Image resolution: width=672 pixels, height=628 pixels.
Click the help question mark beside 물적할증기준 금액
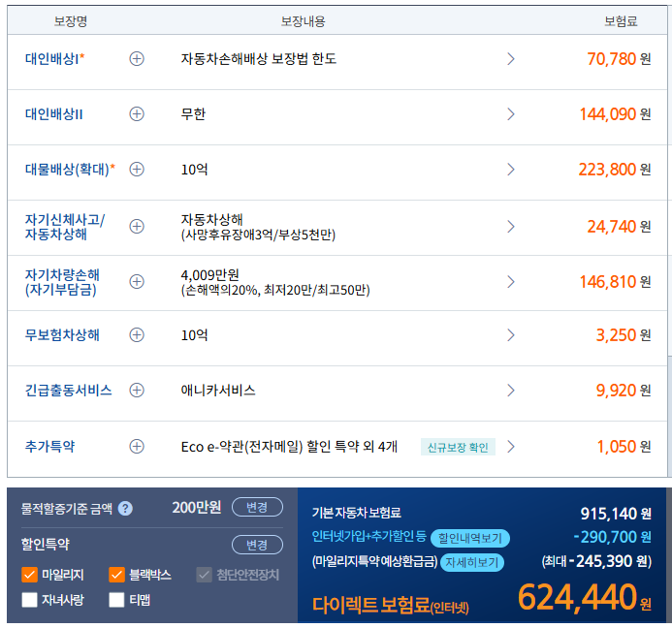(125, 509)
